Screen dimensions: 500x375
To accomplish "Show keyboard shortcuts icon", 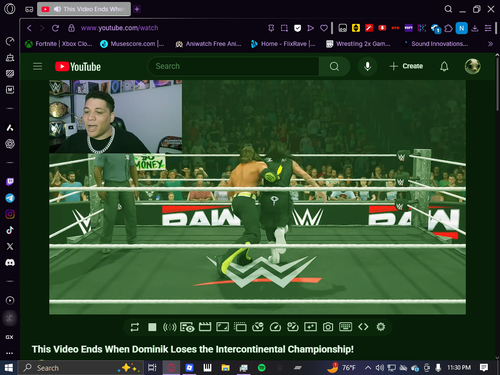I will click(x=345, y=327).
